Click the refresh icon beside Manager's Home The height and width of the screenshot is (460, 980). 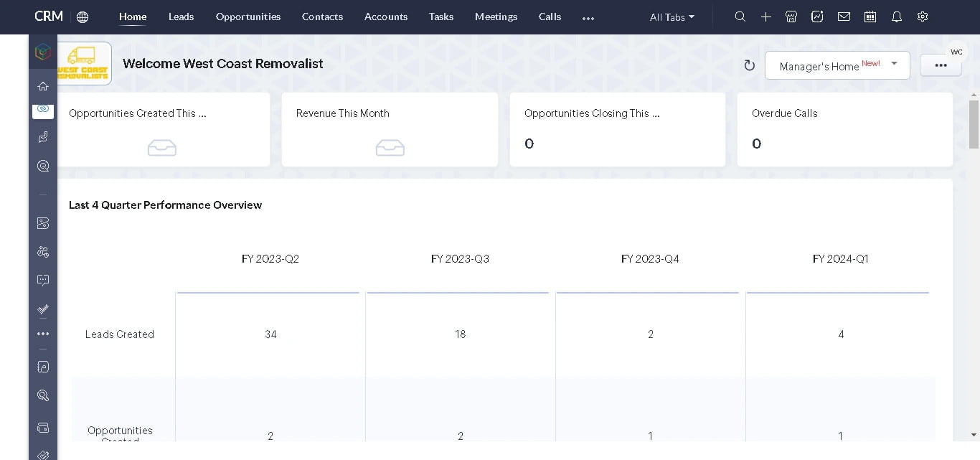point(750,65)
